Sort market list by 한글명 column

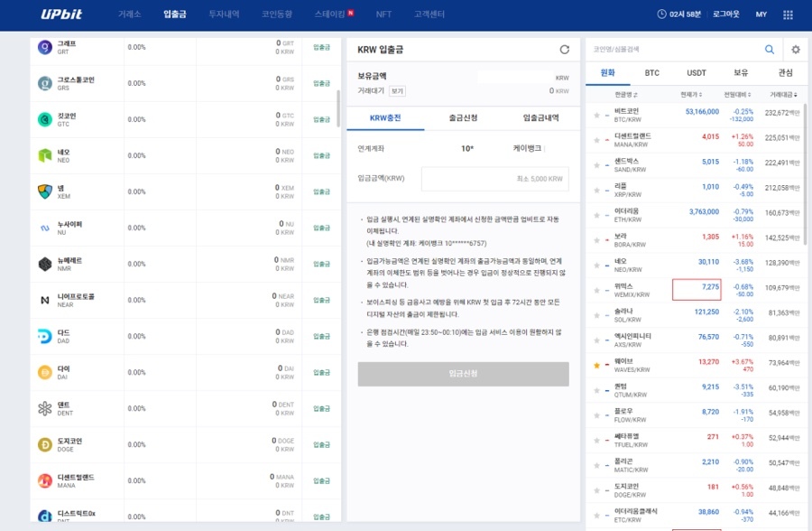tap(626, 95)
